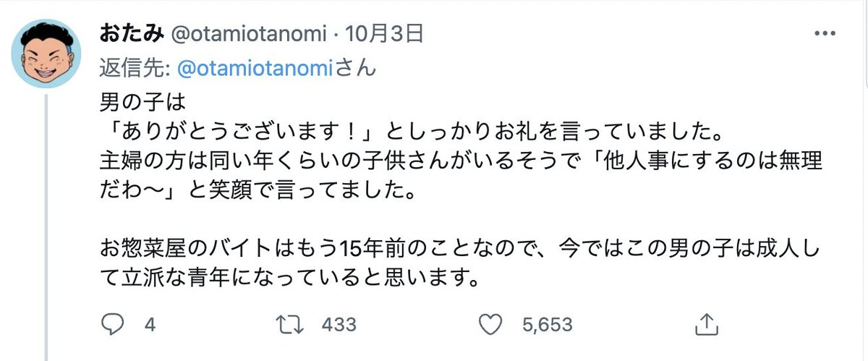The image size is (868, 361).
Task: Click the reply count 4
Action: coord(150,325)
